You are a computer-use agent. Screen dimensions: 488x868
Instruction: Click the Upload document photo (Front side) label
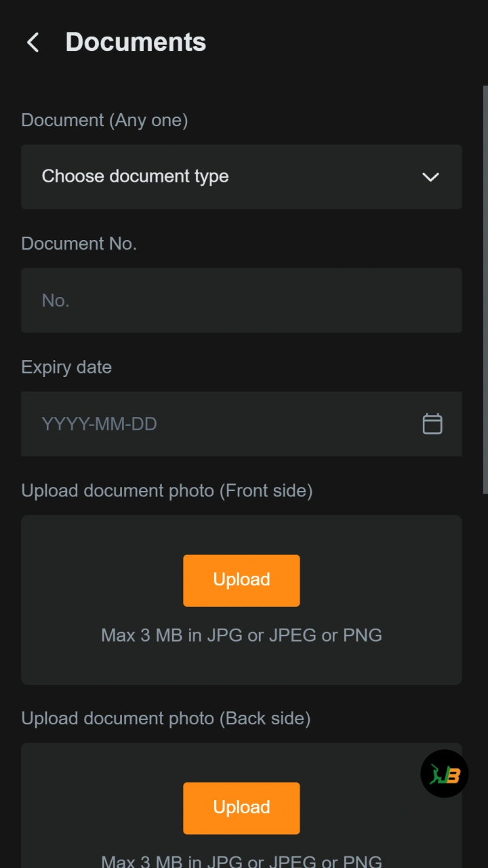pos(167,490)
